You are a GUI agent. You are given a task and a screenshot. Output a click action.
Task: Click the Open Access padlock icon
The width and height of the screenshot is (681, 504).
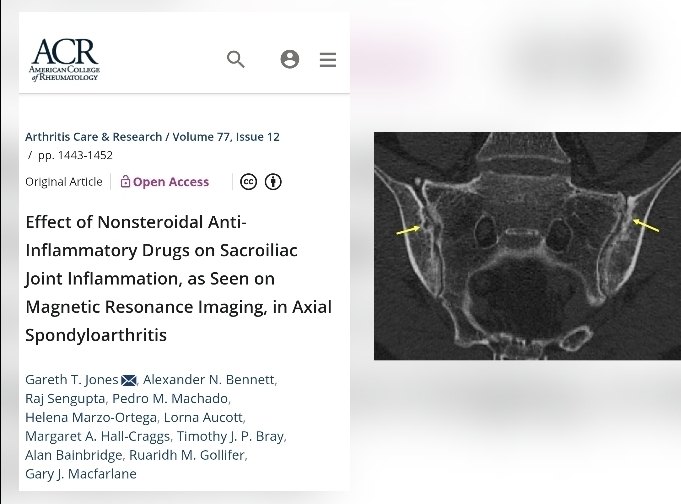pos(125,182)
